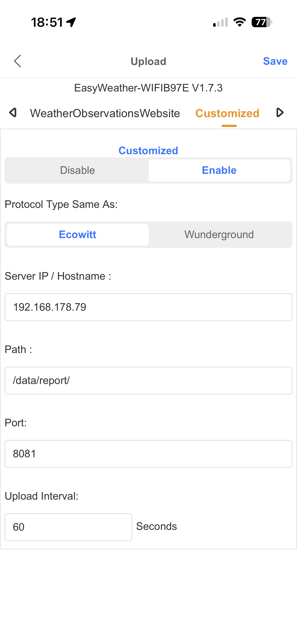Tap the battery indicator icon
The image size is (297, 644).
[261, 22]
